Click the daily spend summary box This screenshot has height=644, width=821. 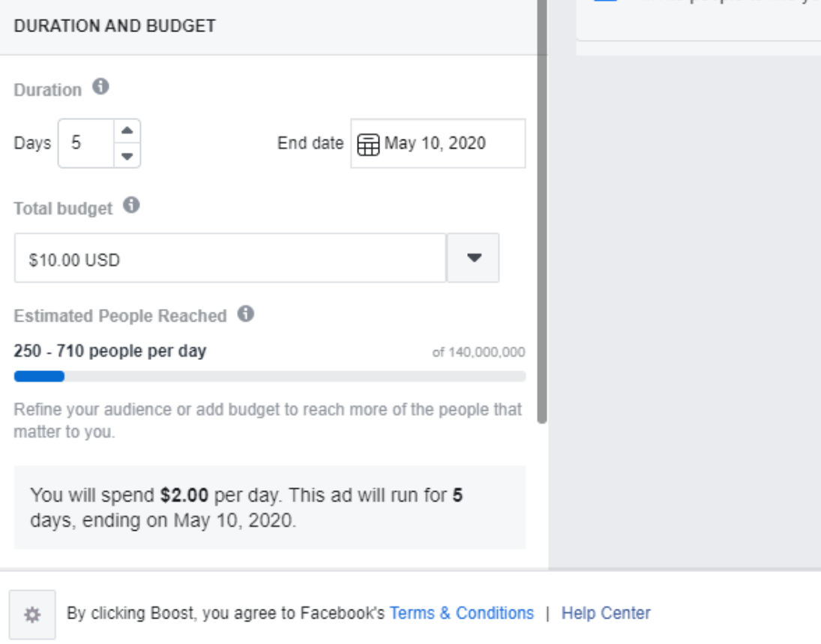(x=270, y=508)
